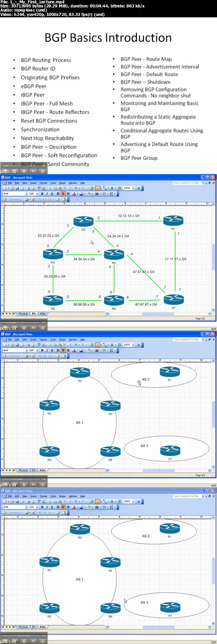Toggle Bold in middle Visio window

(42, 350)
